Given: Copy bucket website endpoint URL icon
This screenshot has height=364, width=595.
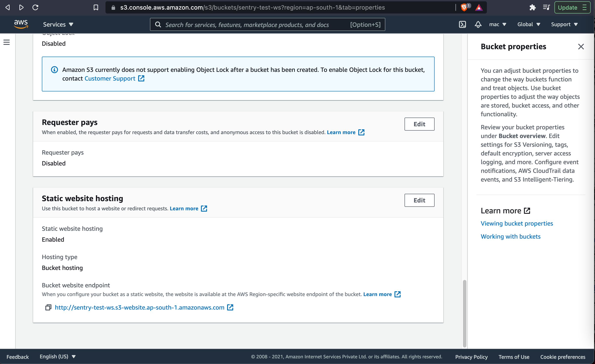Looking at the screenshot, I should tap(48, 307).
